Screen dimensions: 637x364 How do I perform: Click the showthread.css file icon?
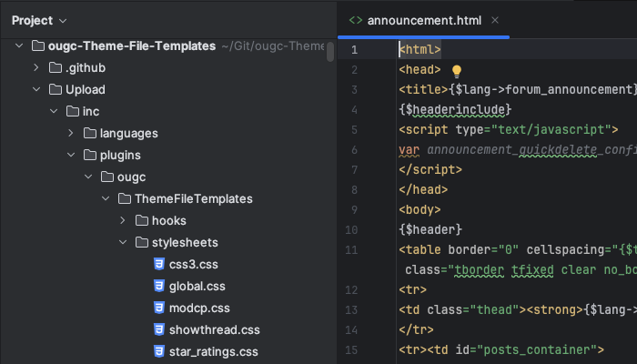point(159,329)
